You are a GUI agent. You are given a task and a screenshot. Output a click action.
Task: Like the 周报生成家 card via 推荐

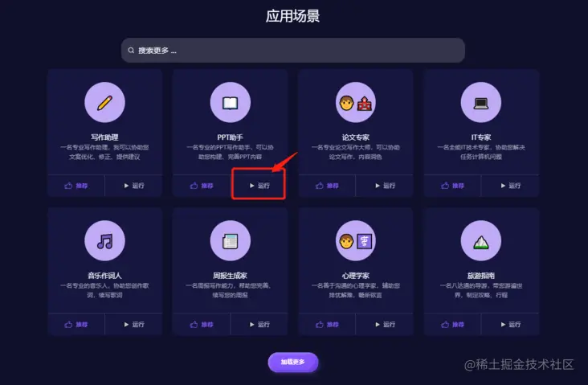coord(202,325)
